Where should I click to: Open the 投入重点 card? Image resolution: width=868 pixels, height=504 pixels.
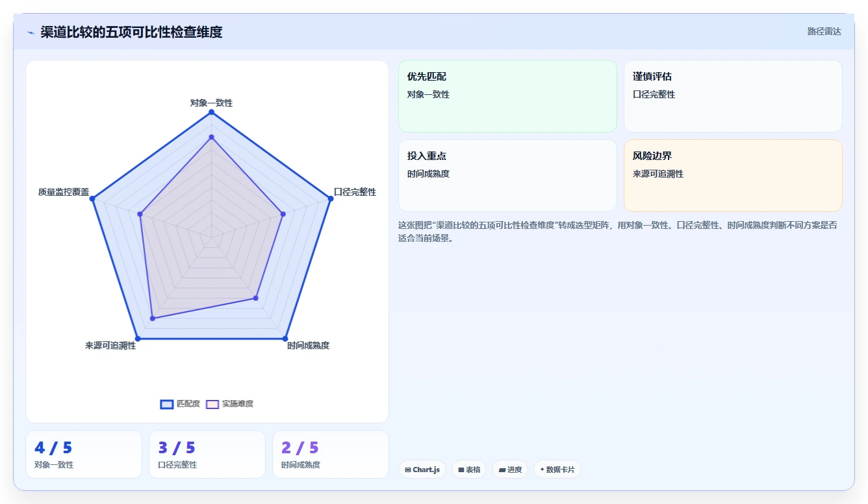point(507,176)
